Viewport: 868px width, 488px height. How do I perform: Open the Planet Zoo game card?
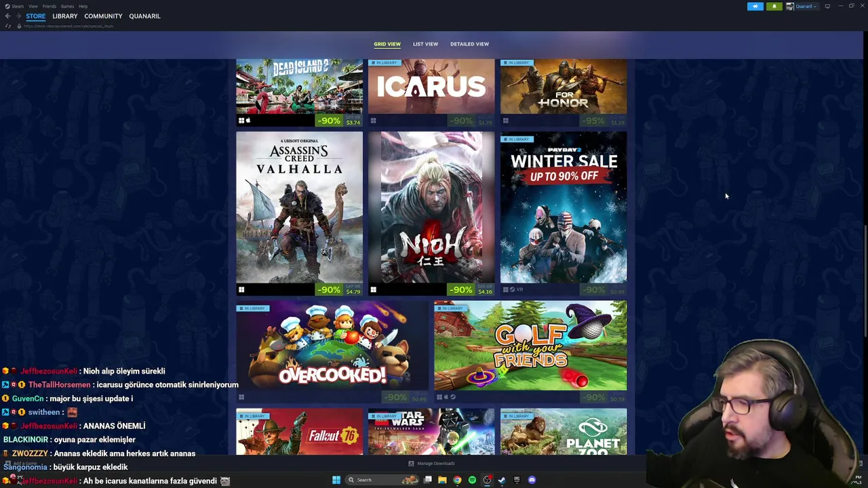pyautogui.click(x=564, y=431)
